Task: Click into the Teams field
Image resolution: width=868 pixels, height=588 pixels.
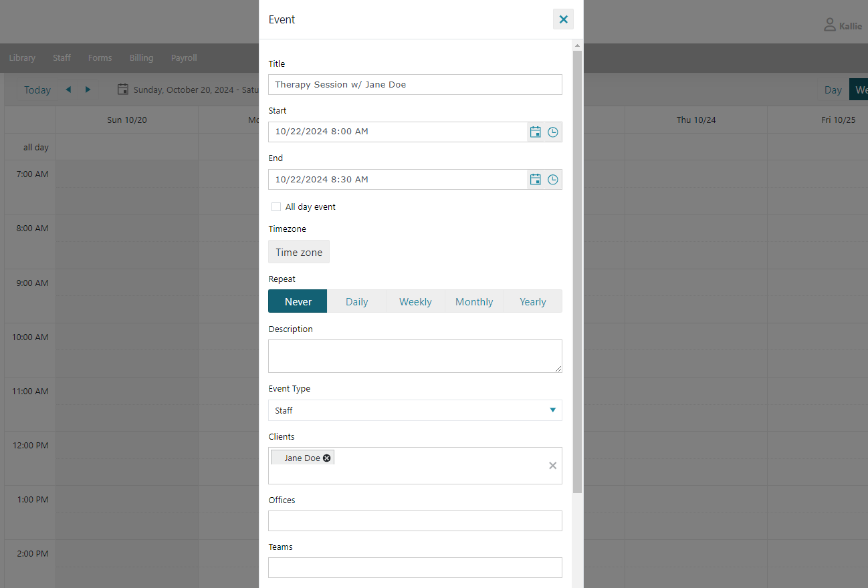Action: [x=415, y=567]
